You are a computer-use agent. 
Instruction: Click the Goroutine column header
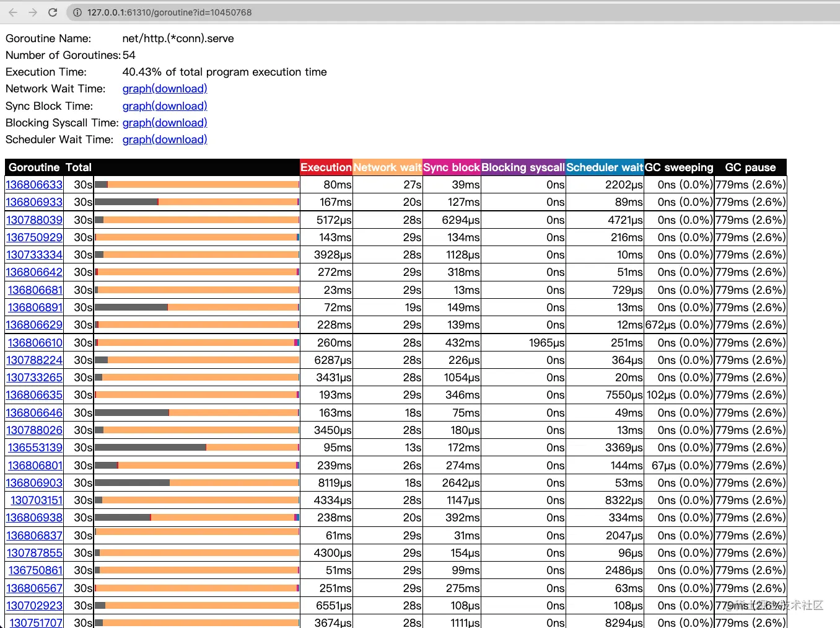point(34,167)
